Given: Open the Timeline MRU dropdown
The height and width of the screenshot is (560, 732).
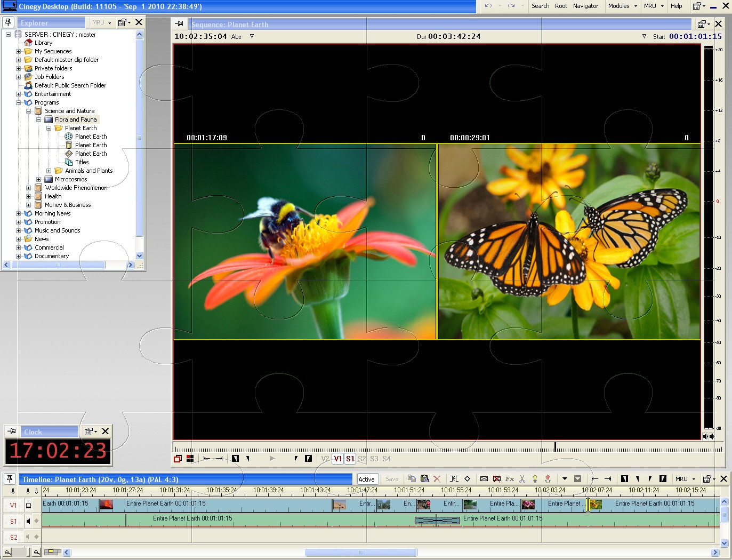Looking at the screenshot, I should pyautogui.click(x=685, y=479).
